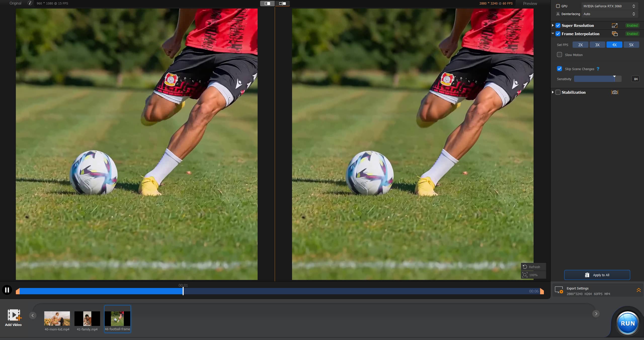Set FPS multiplier to 2X
The height and width of the screenshot is (340, 644).
click(580, 45)
